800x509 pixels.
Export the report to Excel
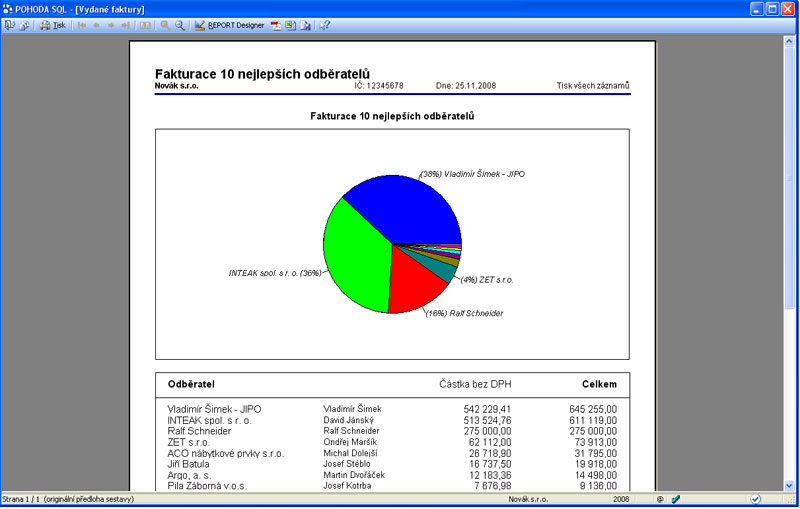(x=290, y=25)
